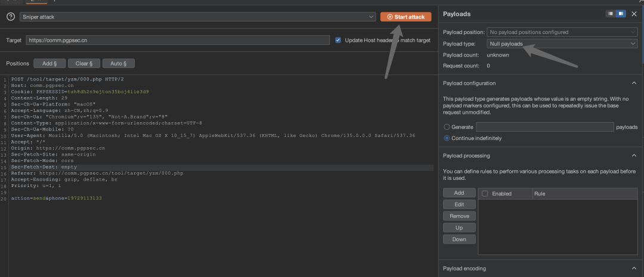
Task: Click the Content-Type header line
Action: pyautogui.click(x=106, y=123)
